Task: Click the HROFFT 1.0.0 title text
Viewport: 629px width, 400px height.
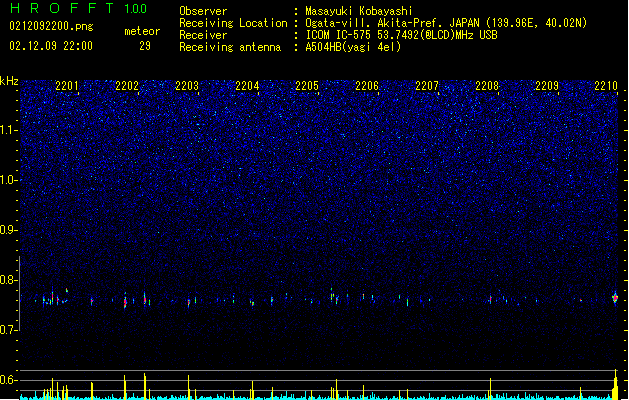Action: point(79,8)
